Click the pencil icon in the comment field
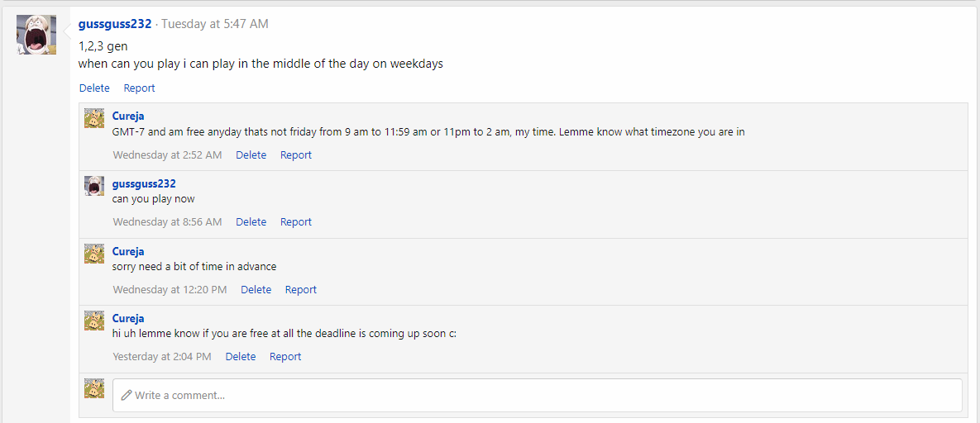 (127, 395)
